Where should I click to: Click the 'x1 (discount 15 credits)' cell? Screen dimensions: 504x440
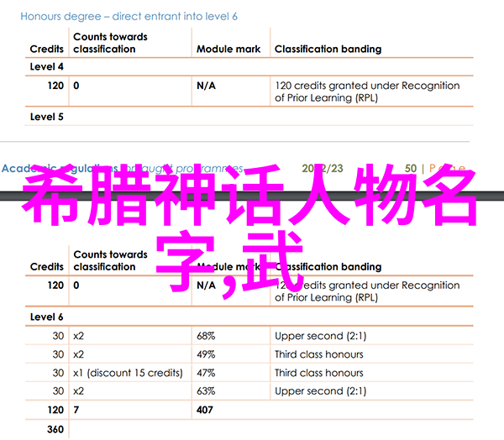[x=128, y=373]
